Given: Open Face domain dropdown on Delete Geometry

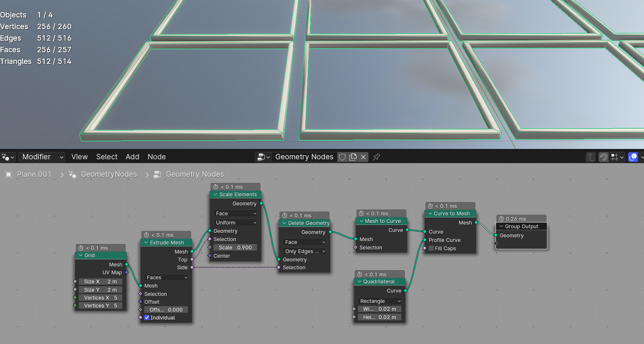Looking at the screenshot, I should (x=304, y=242).
